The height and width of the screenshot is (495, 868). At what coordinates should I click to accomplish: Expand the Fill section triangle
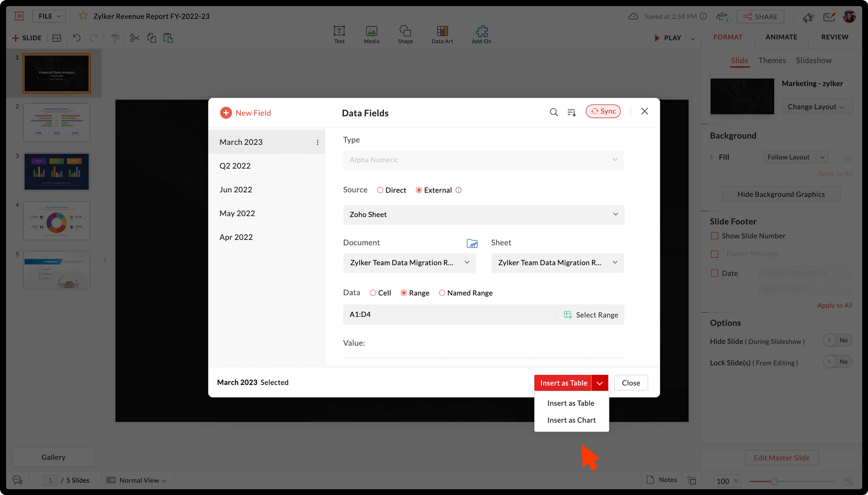click(x=712, y=157)
